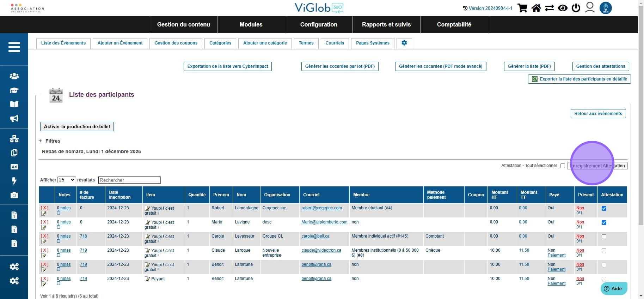Click Gestion des attestations button
Viewport: 644px width, 299px height.
pyautogui.click(x=601, y=66)
